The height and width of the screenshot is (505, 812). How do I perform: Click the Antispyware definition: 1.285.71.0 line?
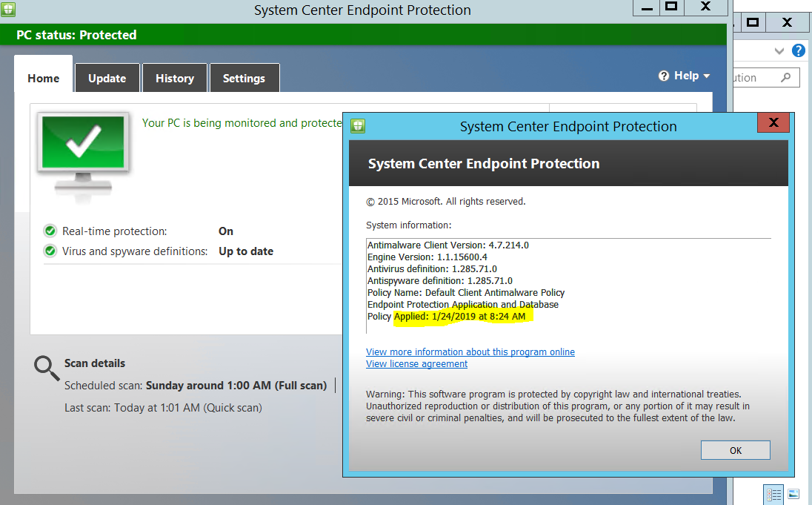pos(439,280)
